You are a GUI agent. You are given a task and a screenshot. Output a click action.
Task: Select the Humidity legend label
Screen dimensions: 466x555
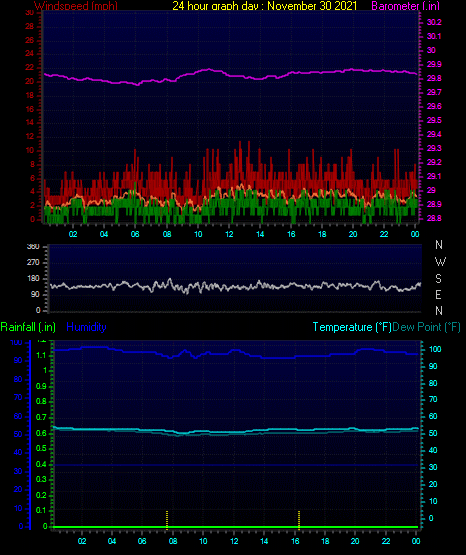click(x=86, y=327)
